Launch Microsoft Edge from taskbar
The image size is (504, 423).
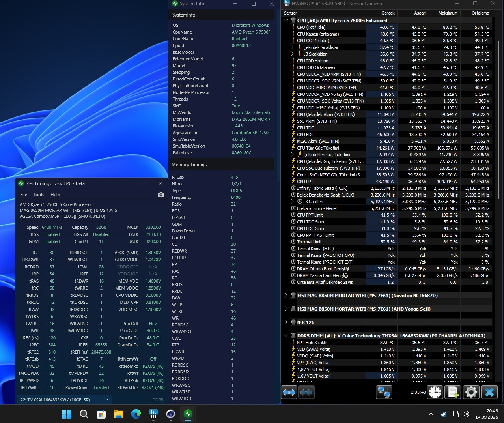tap(136, 414)
